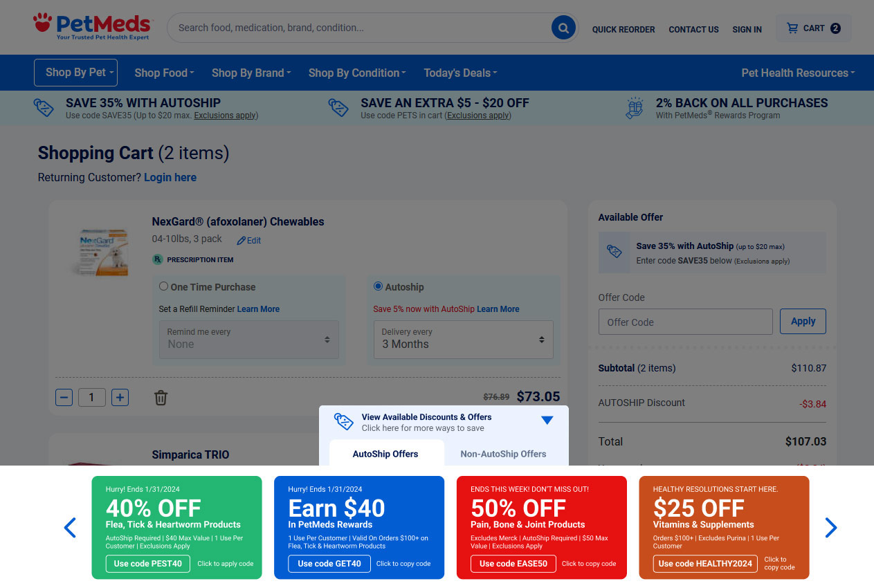Image resolution: width=874 pixels, height=588 pixels.
Task: Collapse the View Available Discounts & Offers panel
Action: 547,421
